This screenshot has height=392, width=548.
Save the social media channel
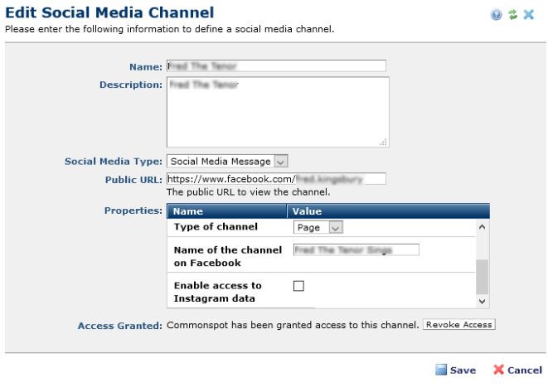[455, 370]
